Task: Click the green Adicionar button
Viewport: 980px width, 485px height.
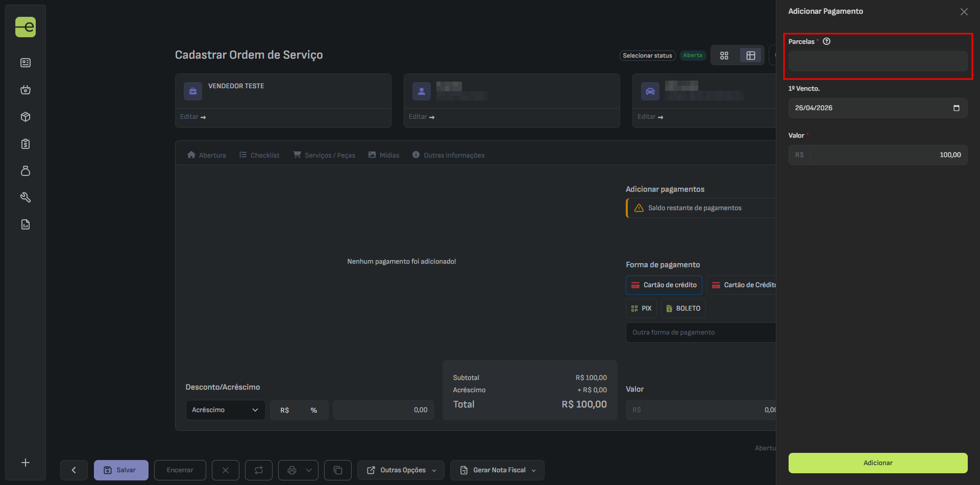Action: tap(877, 463)
